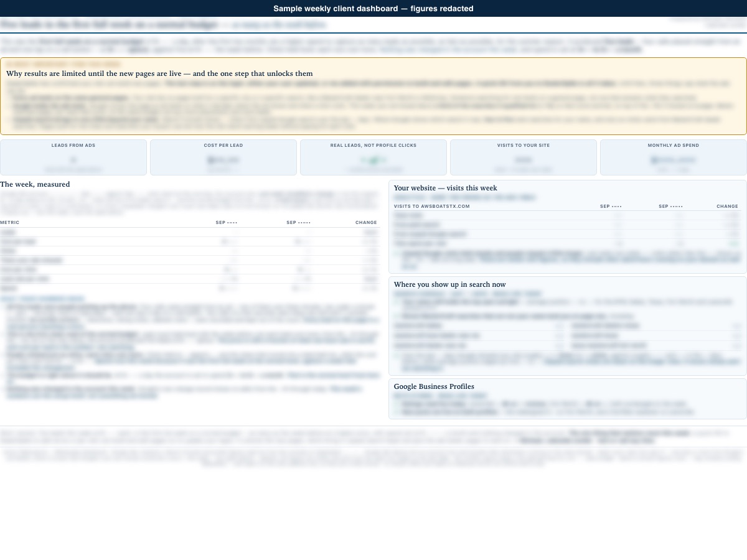Click the 'VISITS TO YOUR SITE' card label
This screenshot has width=747, height=560.
[x=524, y=145]
